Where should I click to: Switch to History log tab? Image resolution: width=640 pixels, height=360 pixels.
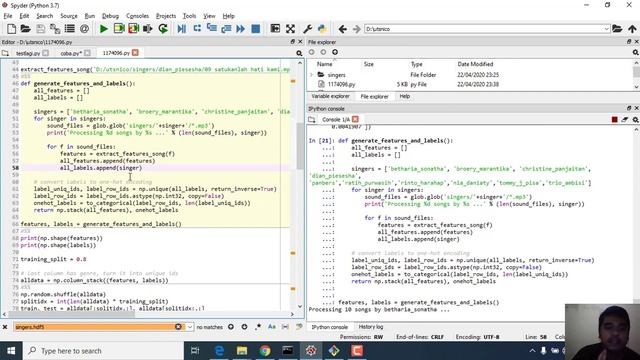(371, 327)
